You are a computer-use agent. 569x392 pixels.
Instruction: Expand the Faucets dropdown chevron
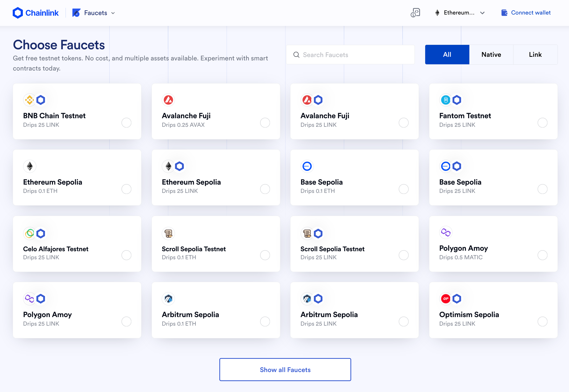click(113, 13)
